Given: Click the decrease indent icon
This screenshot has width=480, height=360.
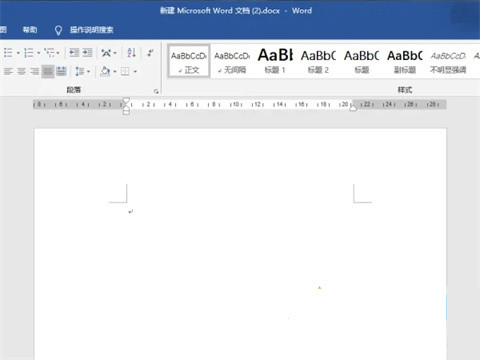Looking at the screenshot, I should click(x=74, y=53).
